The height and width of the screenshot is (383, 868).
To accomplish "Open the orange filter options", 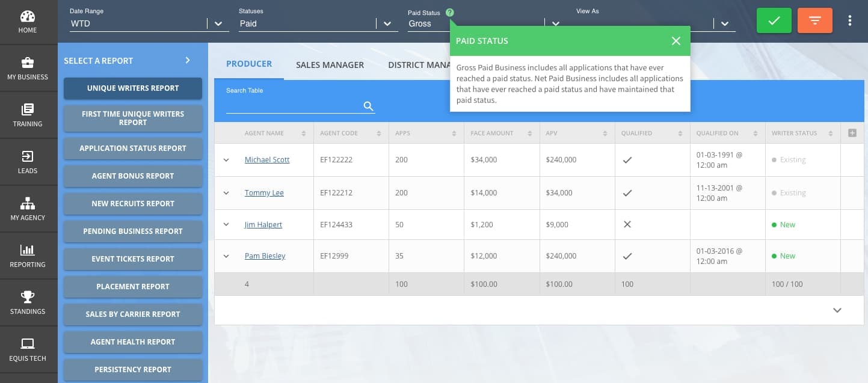I will (x=815, y=20).
